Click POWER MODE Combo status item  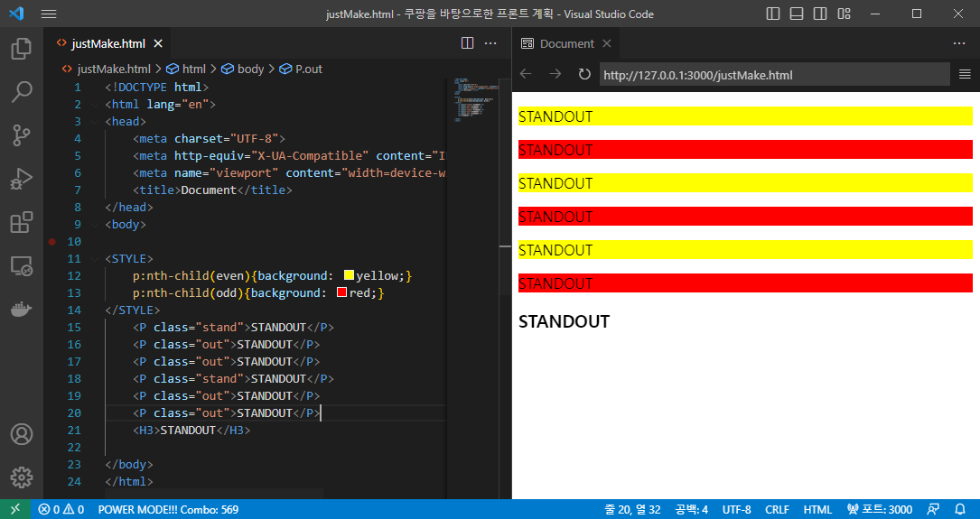[x=168, y=509]
